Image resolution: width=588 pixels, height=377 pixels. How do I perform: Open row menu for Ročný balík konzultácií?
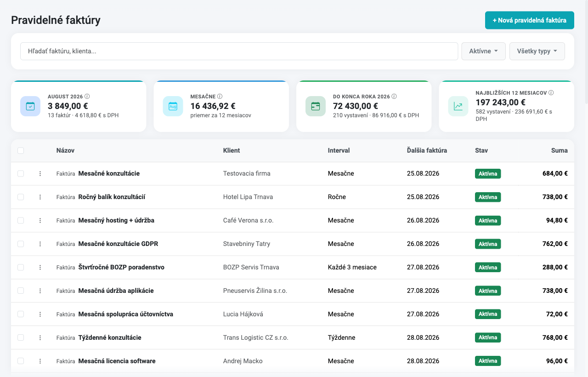pyautogui.click(x=40, y=197)
